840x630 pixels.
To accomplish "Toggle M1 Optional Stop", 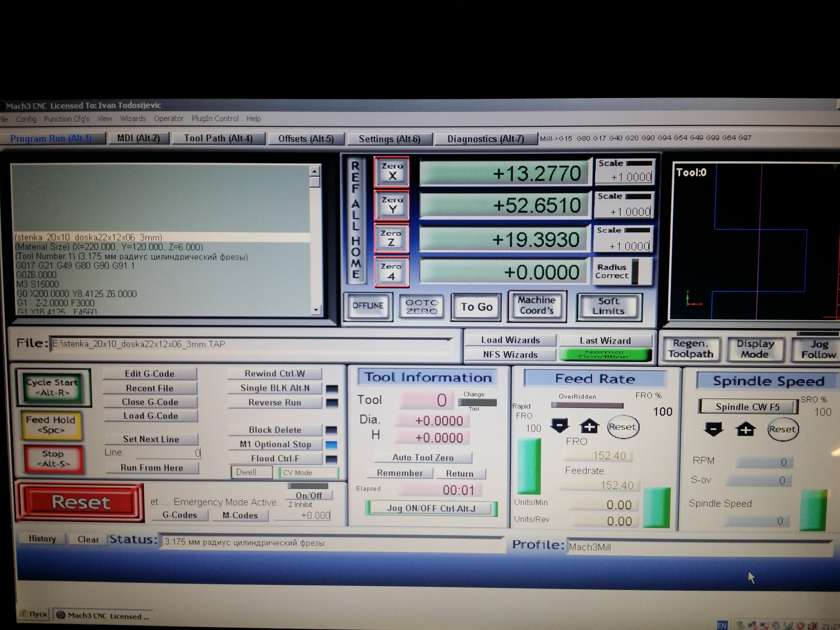I will pos(275,444).
